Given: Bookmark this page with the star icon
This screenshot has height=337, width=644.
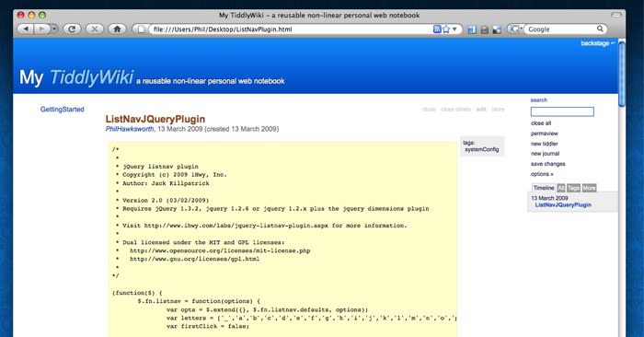Looking at the screenshot, I should (x=446, y=29).
